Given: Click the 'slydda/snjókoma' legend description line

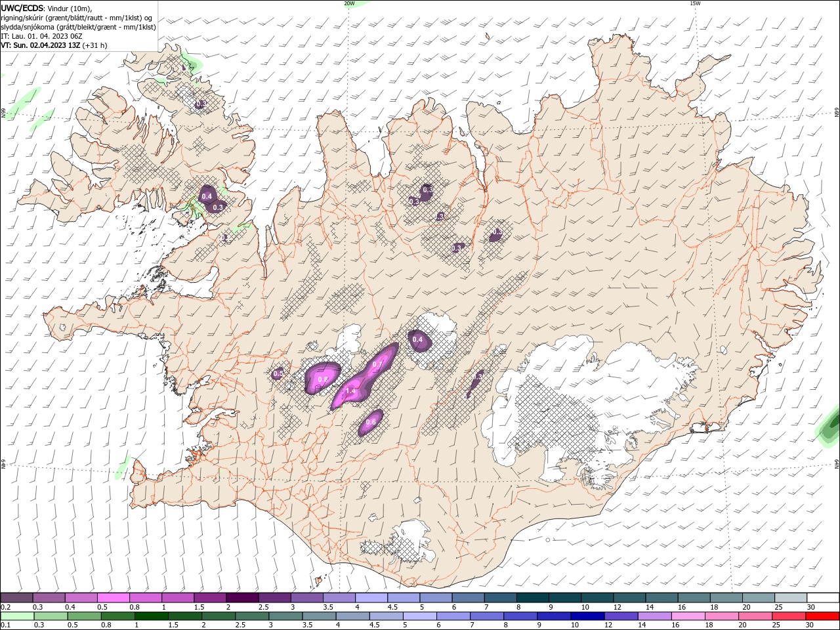Looking at the screenshot, I should pos(79,27).
